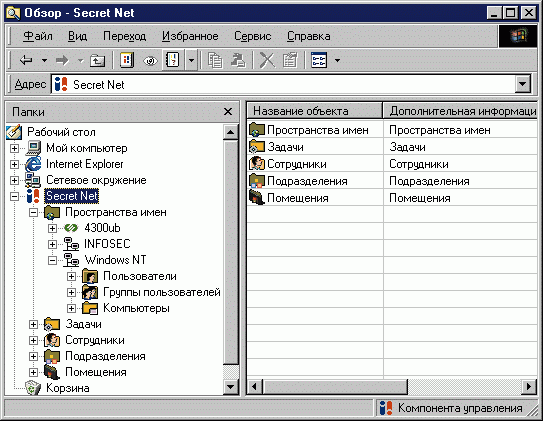Click the Delete X toolbar icon

(x=267, y=61)
